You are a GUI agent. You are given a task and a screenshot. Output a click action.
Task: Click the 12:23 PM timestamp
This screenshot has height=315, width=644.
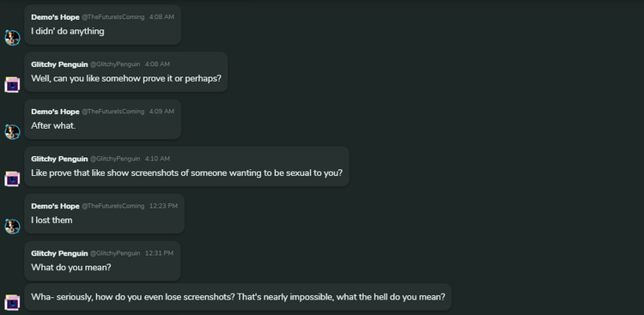(x=163, y=206)
